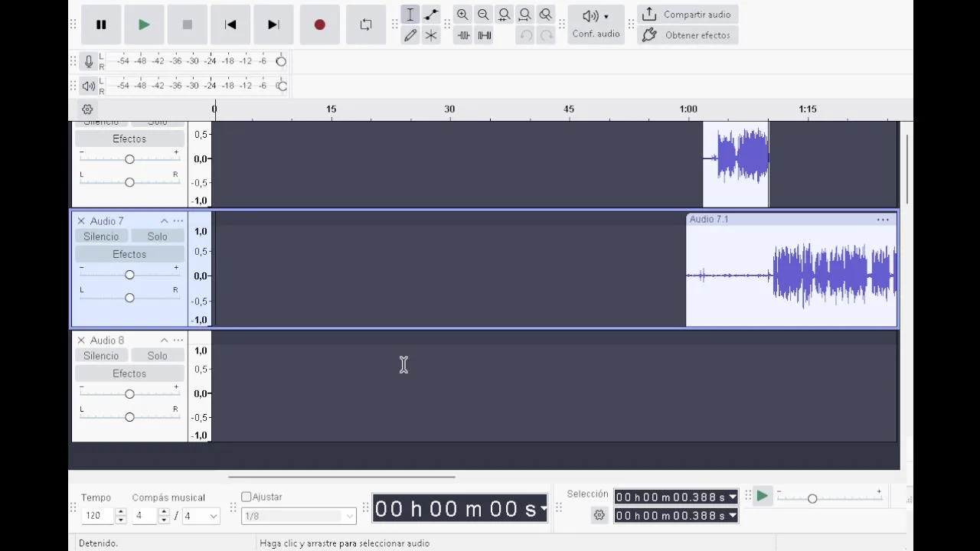This screenshot has width=980, height=551.
Task: Open the 1/8 snap value dropdown
Action: click(299, 516)
